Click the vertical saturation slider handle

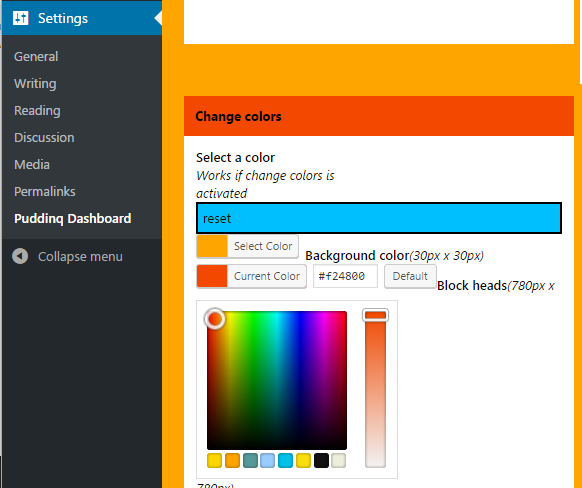pyautogui.click(x=375, y=315)
